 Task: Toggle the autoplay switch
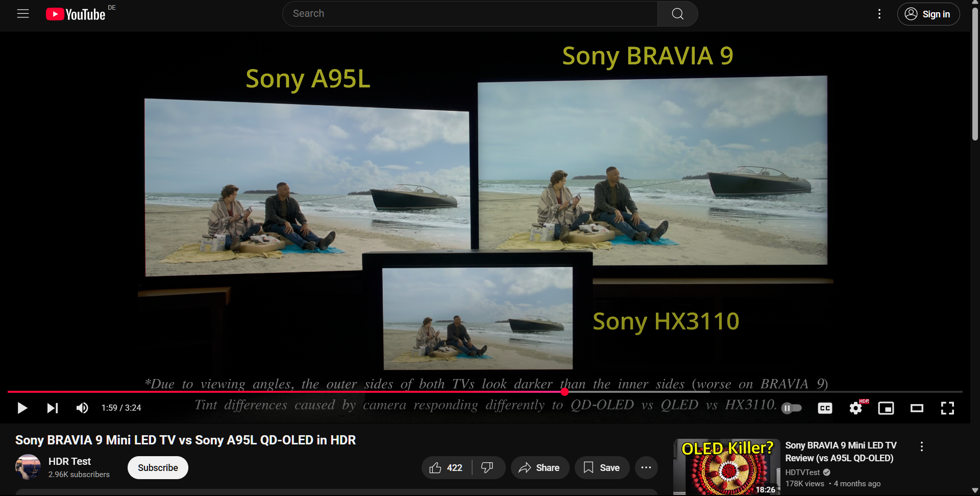tap(792, 408)
